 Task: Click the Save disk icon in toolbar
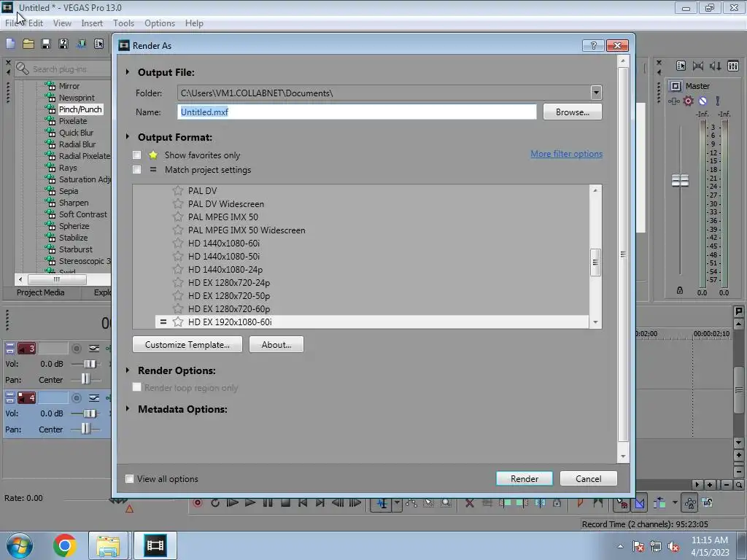46,44
